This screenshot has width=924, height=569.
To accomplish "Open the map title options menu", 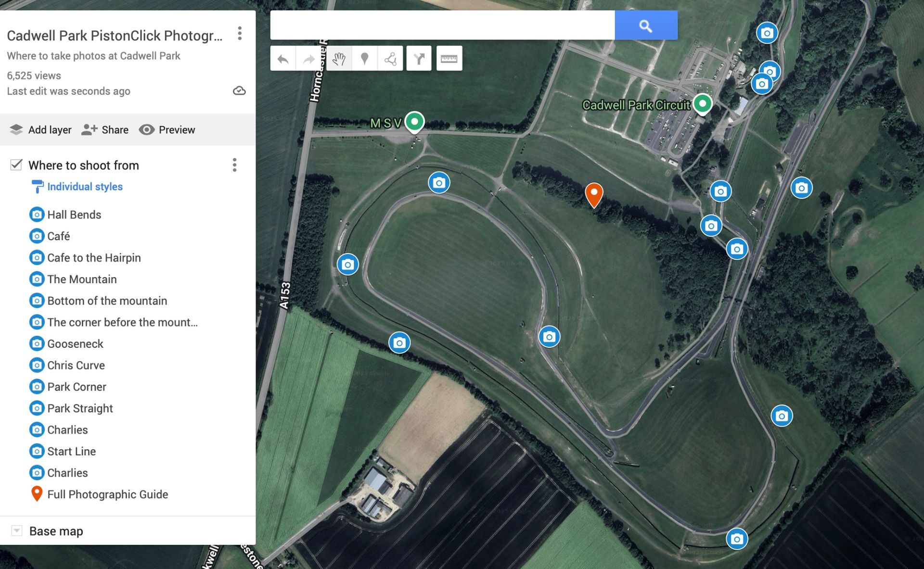I will click(240, 34).
